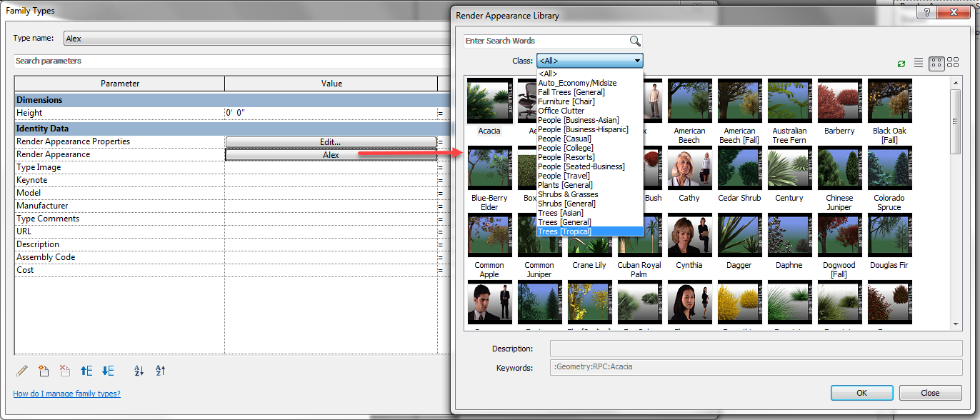The image size is (980, 420).
Task: Click the Move parameter up icon
Action: click(x=86, y=370)
